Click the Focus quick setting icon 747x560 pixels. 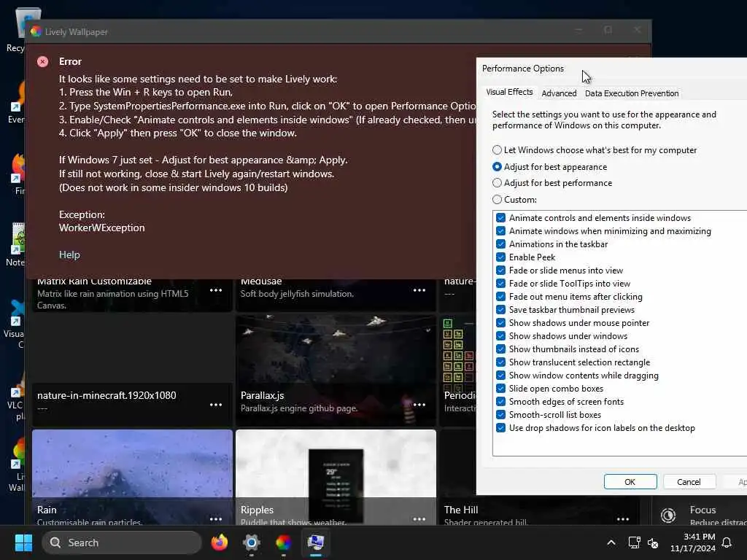pyautogui.click(x=668, y=516)
